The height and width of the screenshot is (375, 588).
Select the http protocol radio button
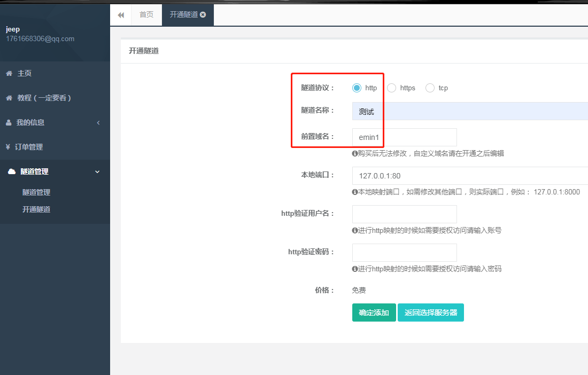click(x=357, y=88)
